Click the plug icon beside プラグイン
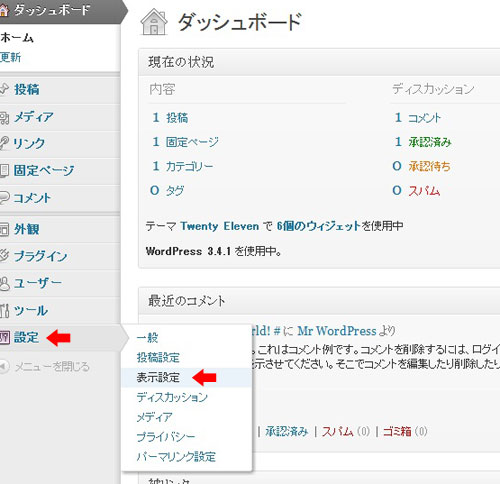The width and height of the screenshot is (500, 484). click(x=4, y=256)
